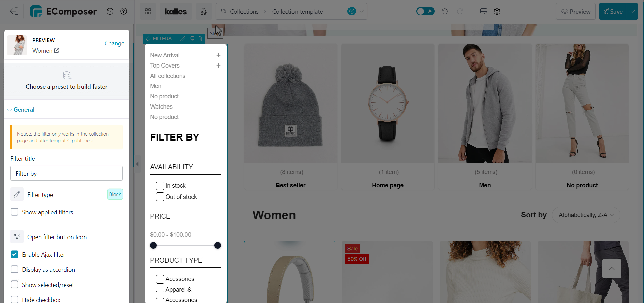
Task: Check the In stock filter checkbox
Action: point(160,186)
